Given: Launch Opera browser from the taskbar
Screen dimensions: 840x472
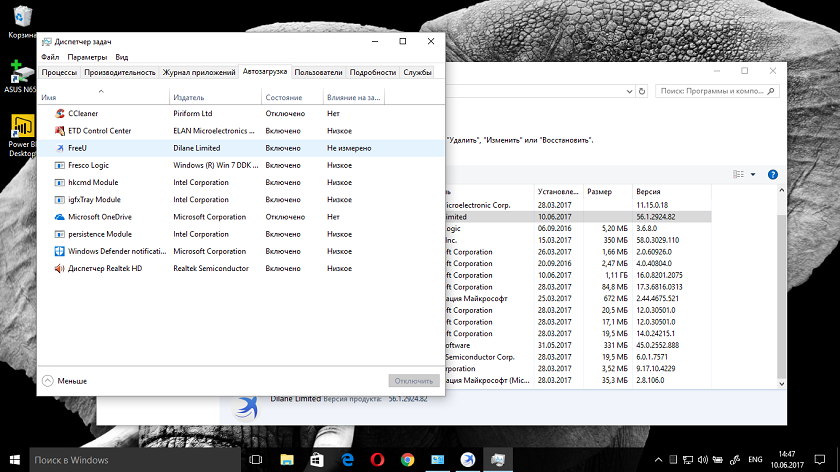Looking at the screenshot, I should coord(377,460).
